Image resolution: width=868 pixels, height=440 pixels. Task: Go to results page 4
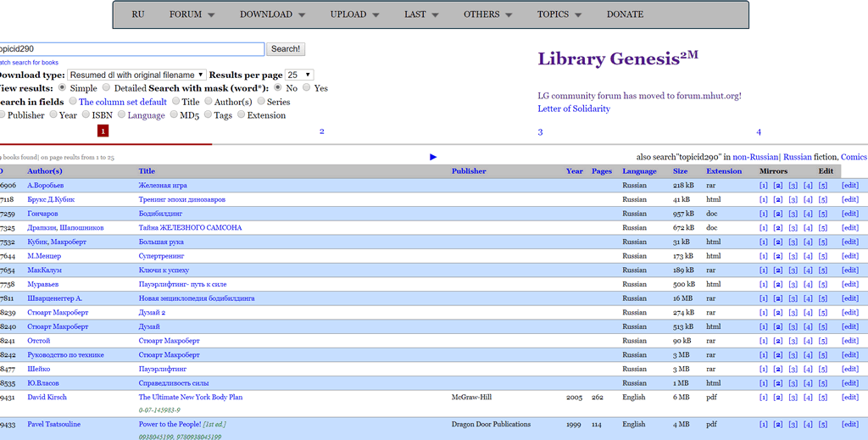[759, 131]
